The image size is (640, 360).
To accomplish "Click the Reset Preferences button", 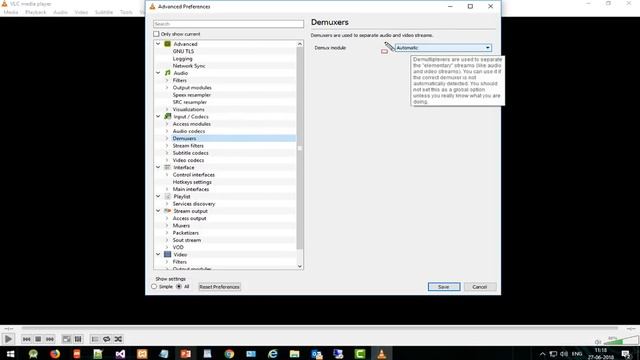I will tap(219, 287).
